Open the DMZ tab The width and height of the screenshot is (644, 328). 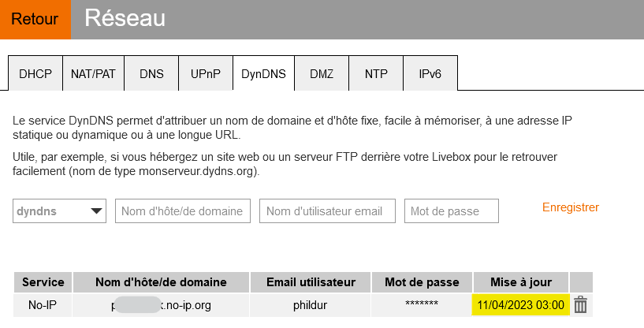[x=322, y=74]
